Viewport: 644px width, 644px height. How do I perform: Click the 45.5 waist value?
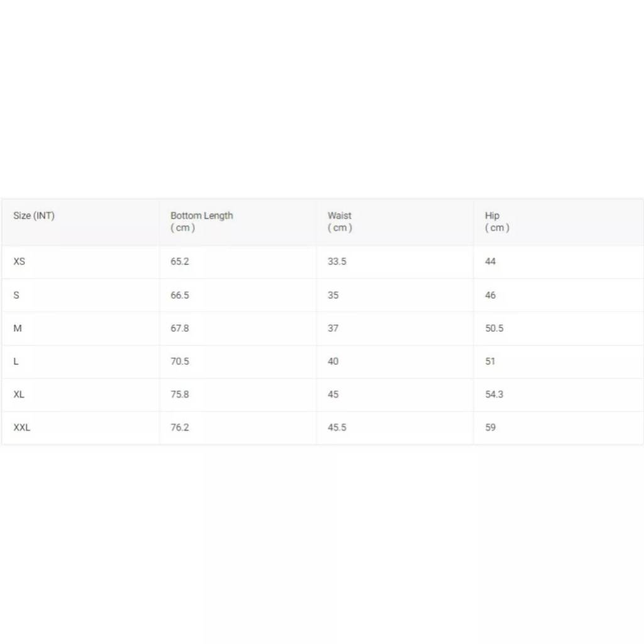point(337,428)
